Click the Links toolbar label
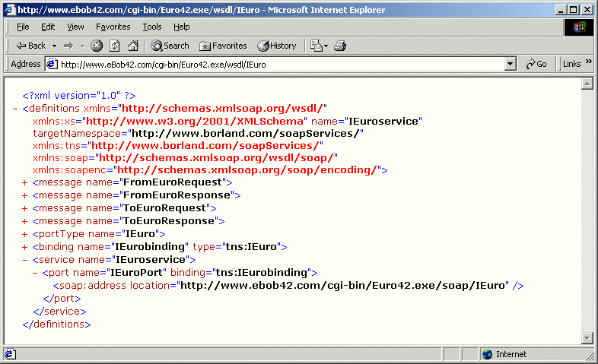This screenshot has width=598, height=364. 571,64
